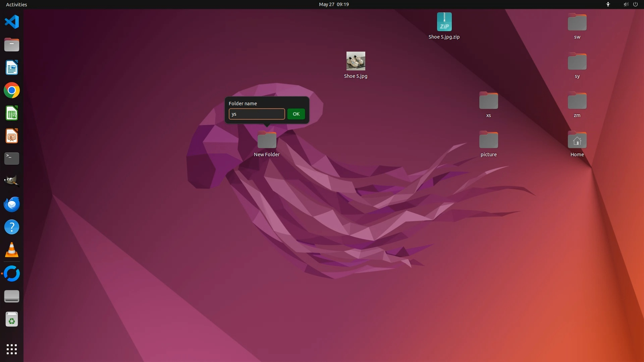This screenshot has height=362, width=644.
Task: Open Visual Studio Code from dock
Action: (12, 22)
